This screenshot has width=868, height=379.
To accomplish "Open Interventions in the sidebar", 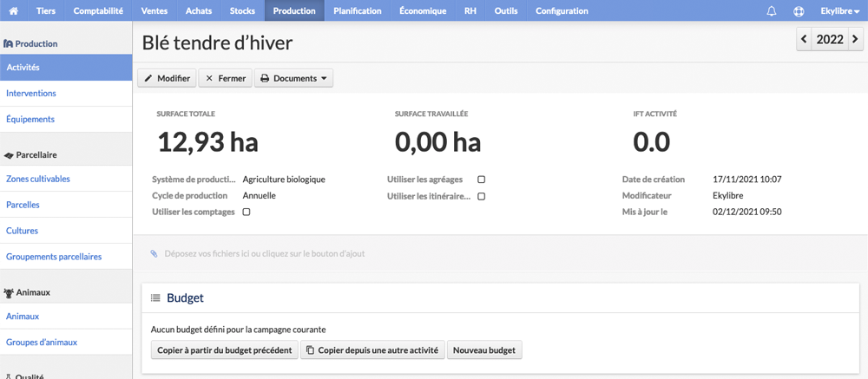I will pos(66,94).
